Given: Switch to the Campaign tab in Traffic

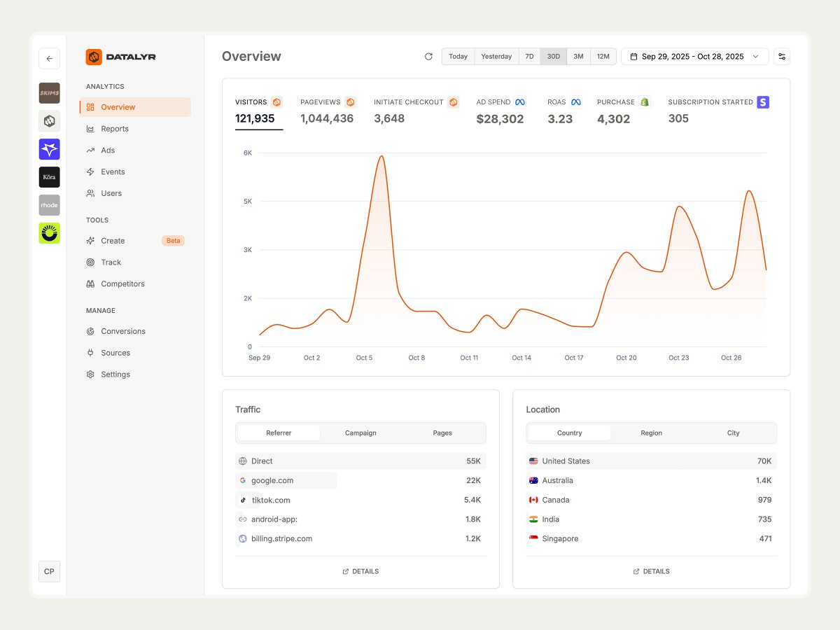Looking at the screenshot, I should [x=360, y=433].
